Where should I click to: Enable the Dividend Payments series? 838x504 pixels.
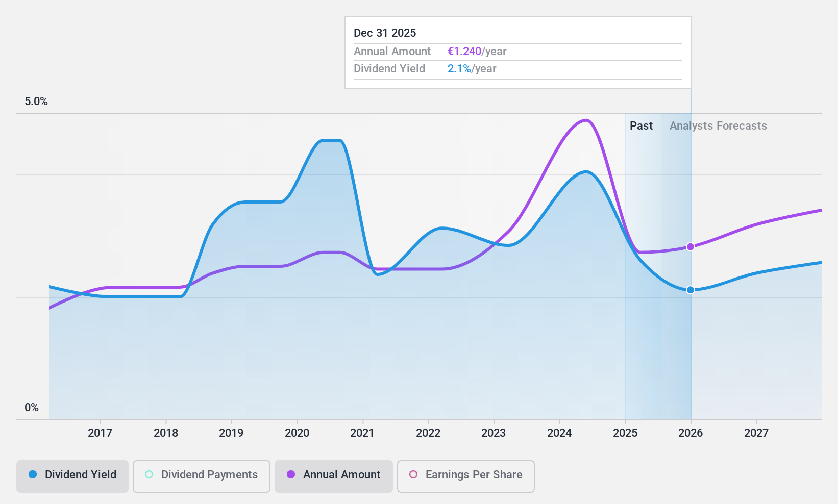[202, 476]
